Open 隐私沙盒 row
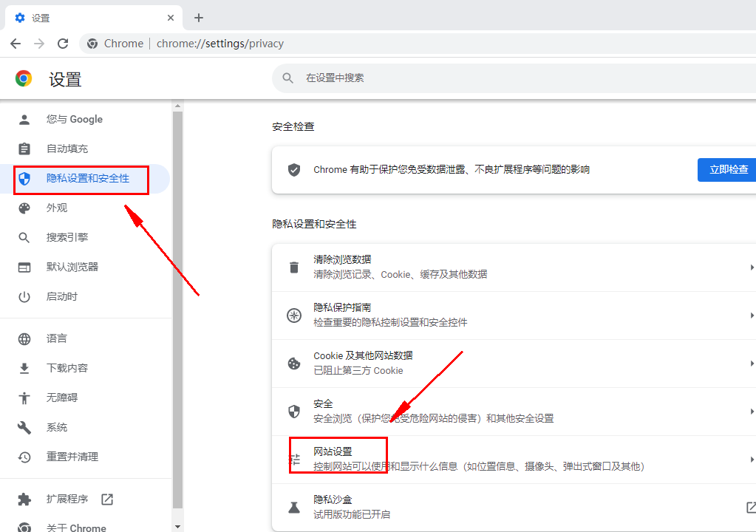 click(514, 508)
